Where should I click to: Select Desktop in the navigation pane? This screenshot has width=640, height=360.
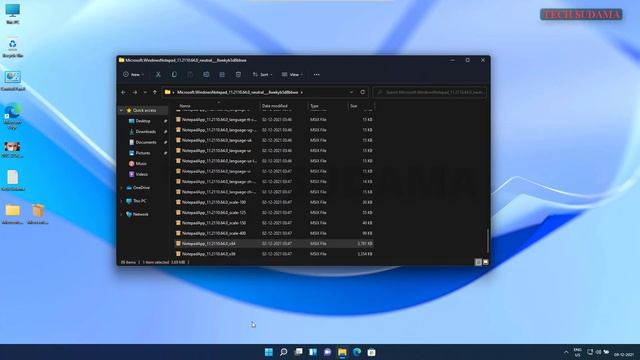(143, 121)
